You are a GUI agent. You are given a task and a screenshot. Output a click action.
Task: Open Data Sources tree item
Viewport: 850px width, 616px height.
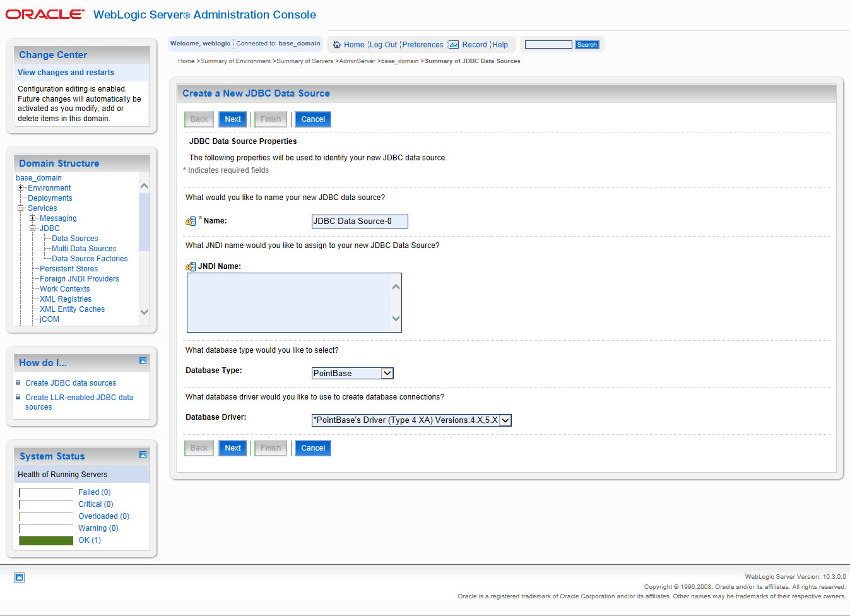pyautogui.click(x=75, y=239)
